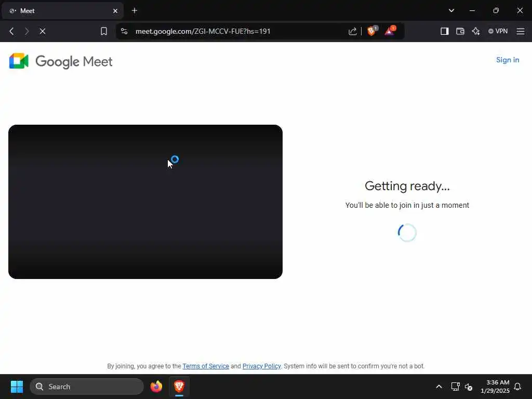Open site settings icon in address bar
532x399 pixels.
(x=124, y=31)
